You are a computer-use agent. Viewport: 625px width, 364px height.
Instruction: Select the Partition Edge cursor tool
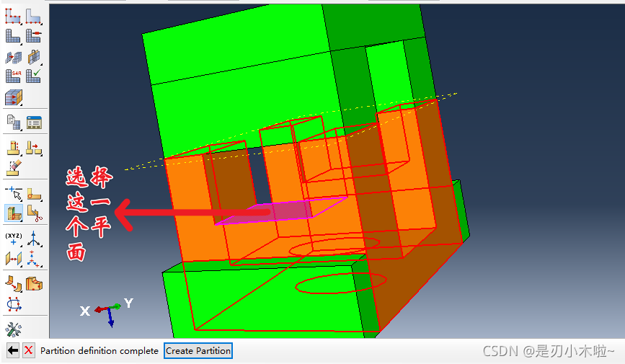[x=13, y=192]
